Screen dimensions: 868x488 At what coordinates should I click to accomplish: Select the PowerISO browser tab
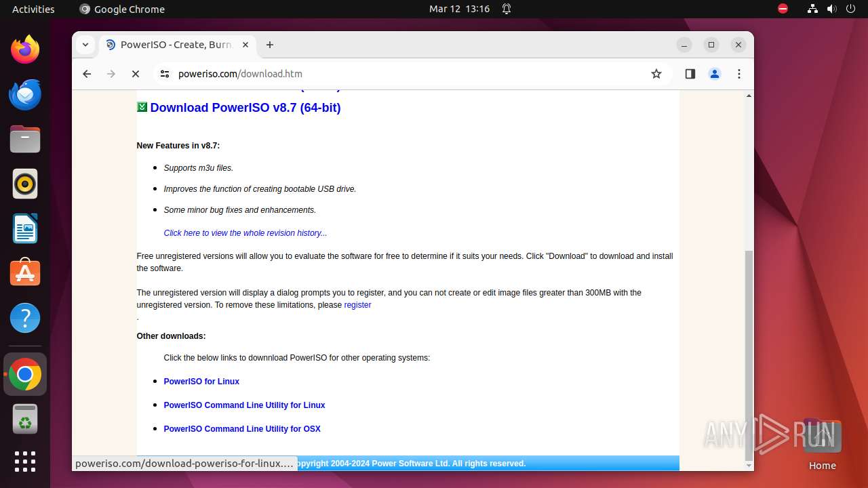pyautogui.click(x=176, y=45)
